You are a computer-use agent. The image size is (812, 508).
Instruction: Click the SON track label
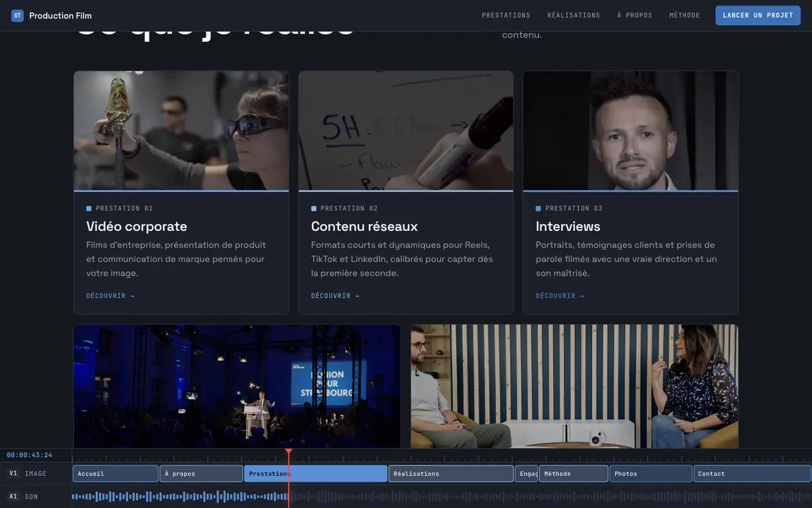pos(32,496)
